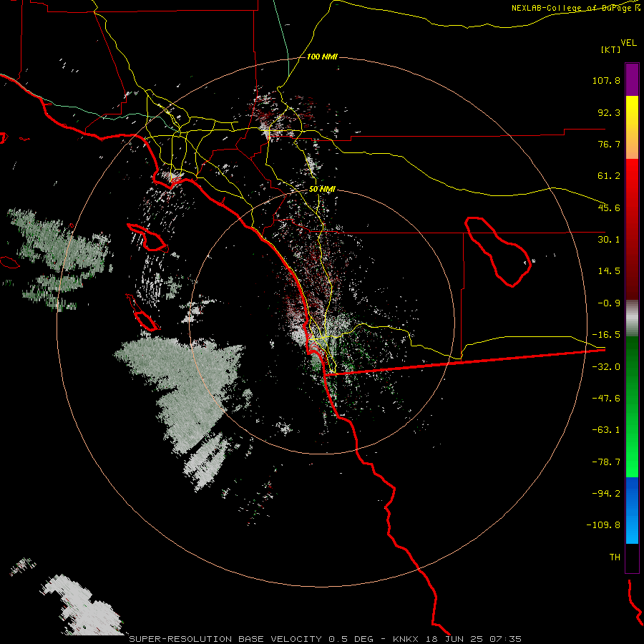This screenshot has width=644, height=644.
Task: Click the [KT] units label
Action: click(611, 49)
